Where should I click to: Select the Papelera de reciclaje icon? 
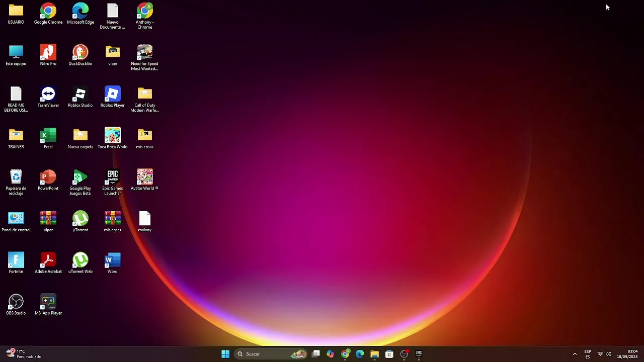click(x=16, y=183)
